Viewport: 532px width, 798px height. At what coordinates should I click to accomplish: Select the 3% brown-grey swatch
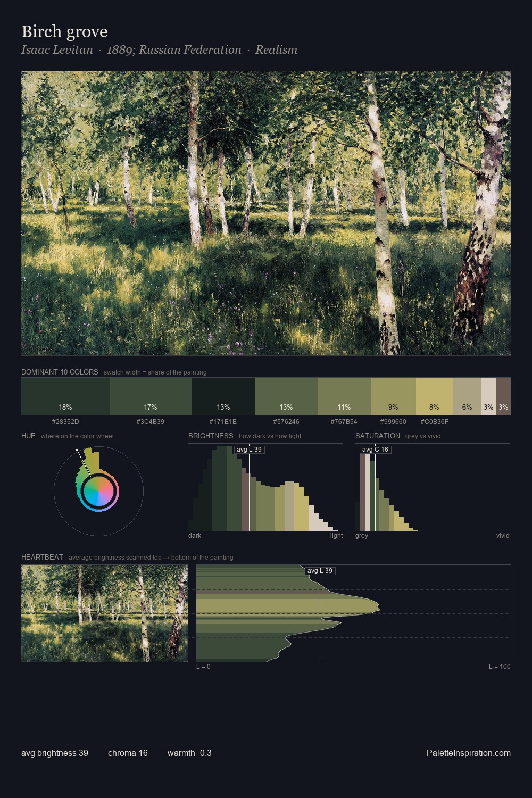[x=503, y=396]
